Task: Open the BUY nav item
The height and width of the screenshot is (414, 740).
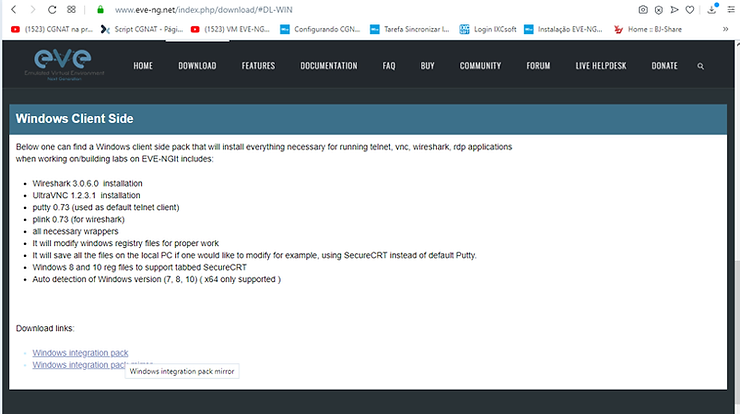Action: (x=428, y=66)
